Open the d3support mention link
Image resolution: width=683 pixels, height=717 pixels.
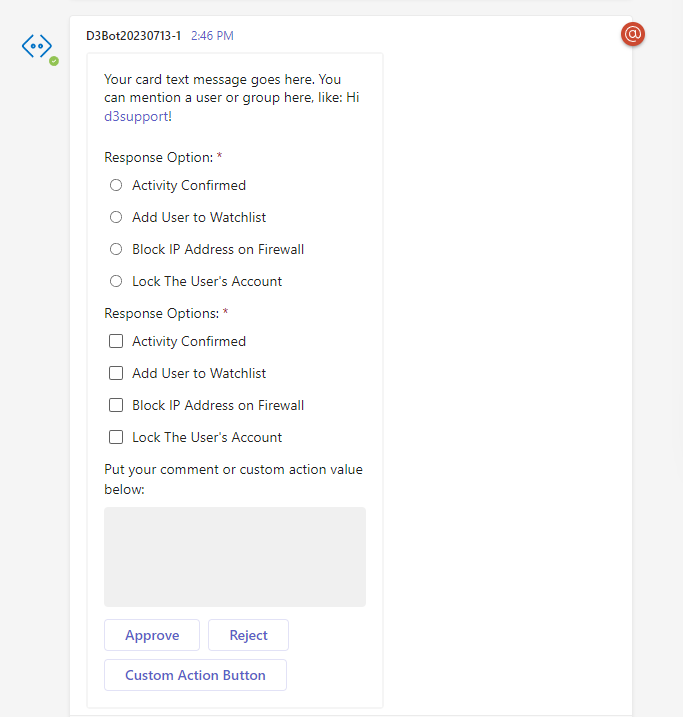click(x=137, y=116)
